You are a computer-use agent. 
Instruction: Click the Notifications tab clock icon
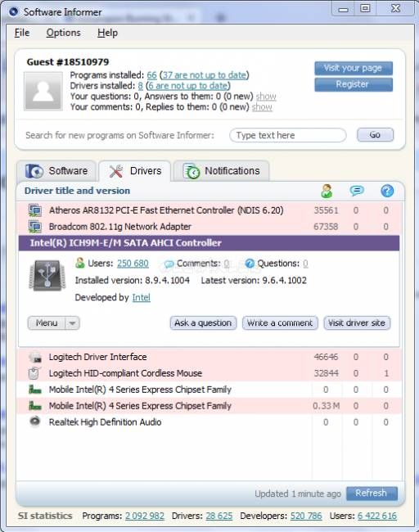[191, 171]
